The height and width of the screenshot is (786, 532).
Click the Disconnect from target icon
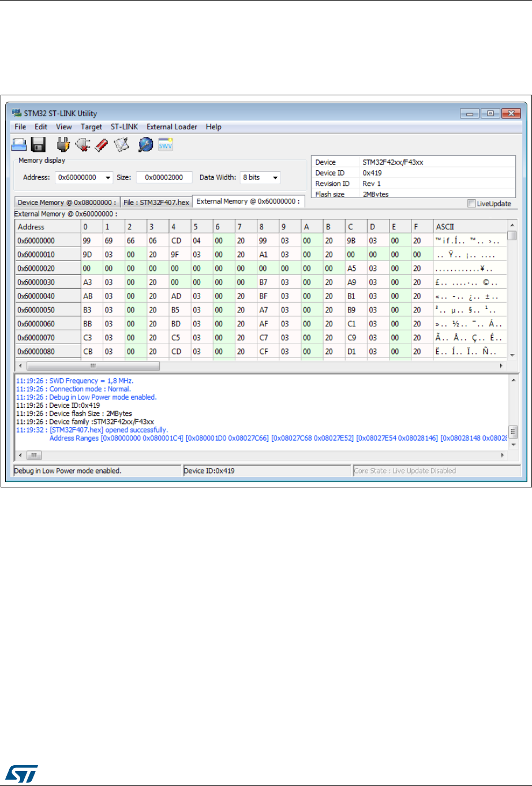pyautogui.click(x=83, y=144)
